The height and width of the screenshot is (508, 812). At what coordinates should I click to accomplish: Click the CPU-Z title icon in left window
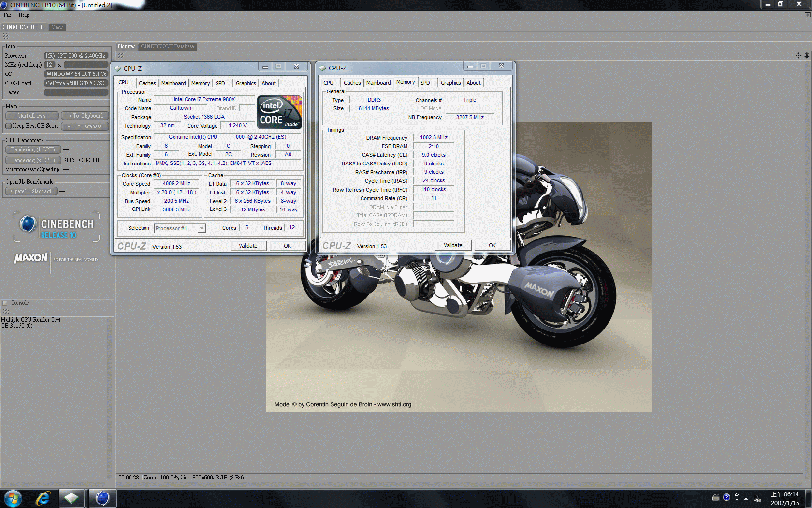click(x=117, y=68)
